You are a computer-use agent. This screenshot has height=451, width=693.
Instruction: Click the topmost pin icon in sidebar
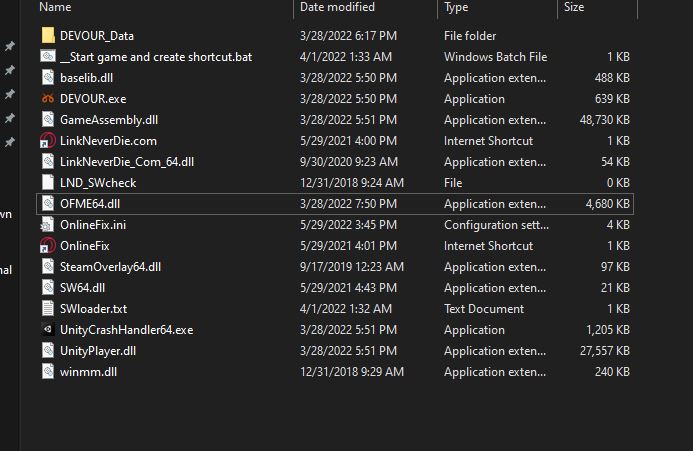click(x=9, y=47)
